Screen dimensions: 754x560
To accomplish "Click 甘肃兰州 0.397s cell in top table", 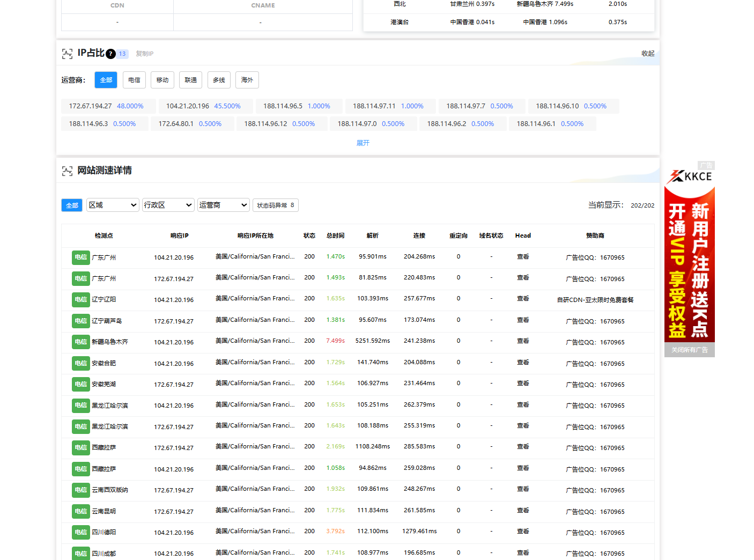I will coord(472,4).
